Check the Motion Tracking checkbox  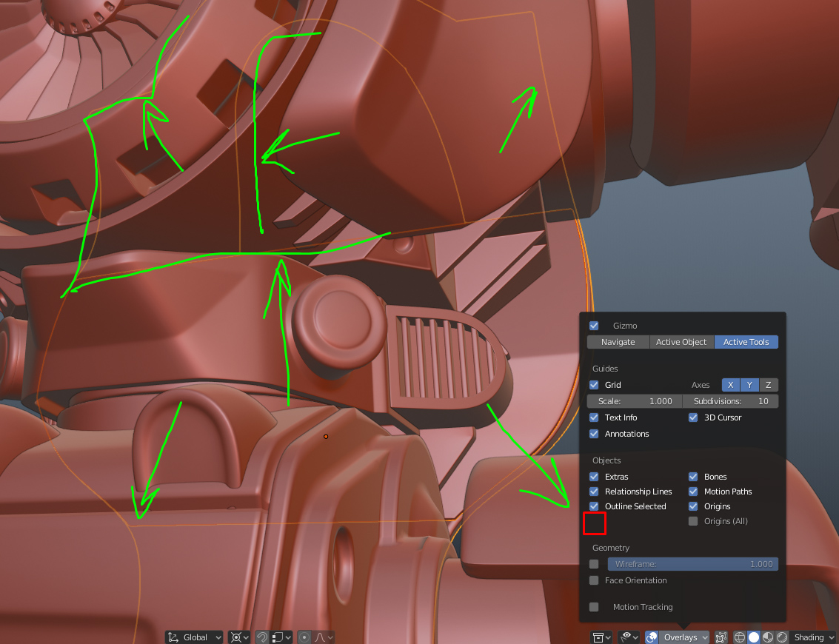click(594, 607)
